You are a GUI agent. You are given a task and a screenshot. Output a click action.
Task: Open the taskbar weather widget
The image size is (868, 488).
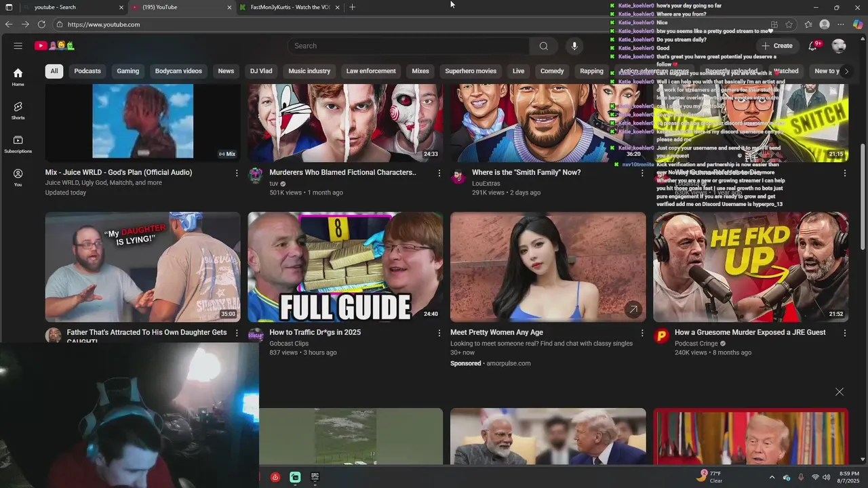point(709,477)
